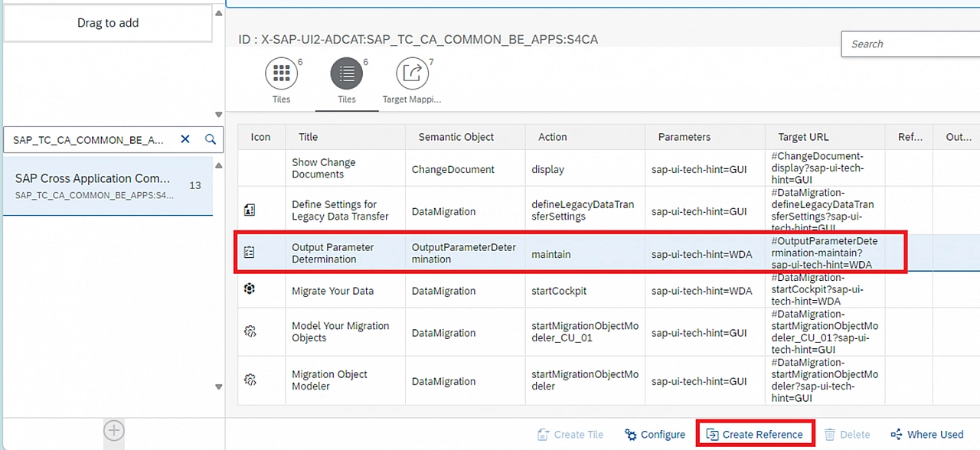Click the catalog ID heading text
The height and width of the screenshot is (450, 980).
(417, 38)
